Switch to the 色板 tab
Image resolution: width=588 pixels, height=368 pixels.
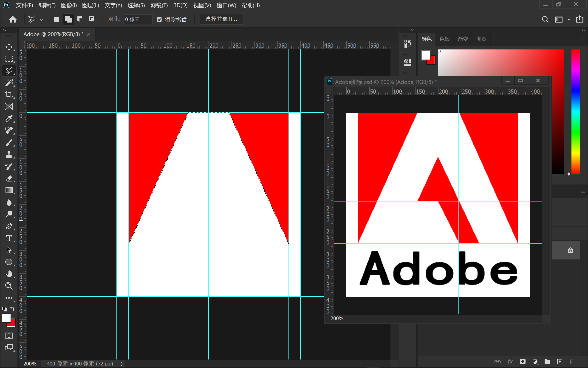pos(444,39)
